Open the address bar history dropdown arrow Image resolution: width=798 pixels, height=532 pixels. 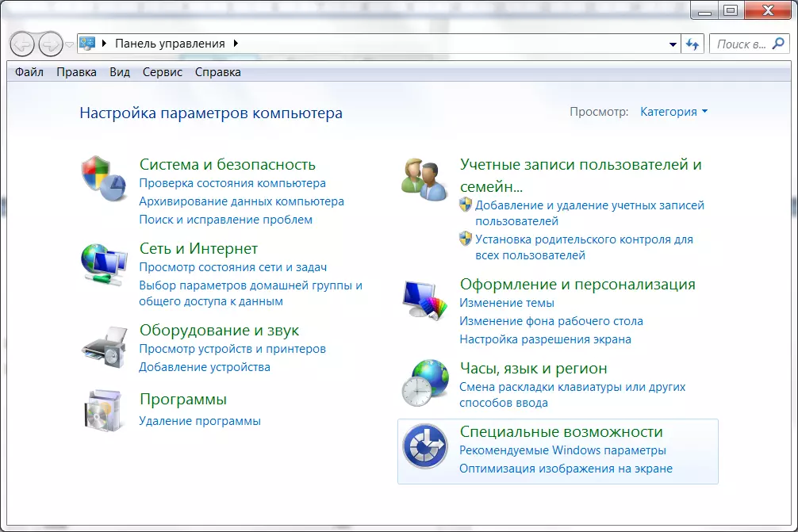(x=673, y=44)
